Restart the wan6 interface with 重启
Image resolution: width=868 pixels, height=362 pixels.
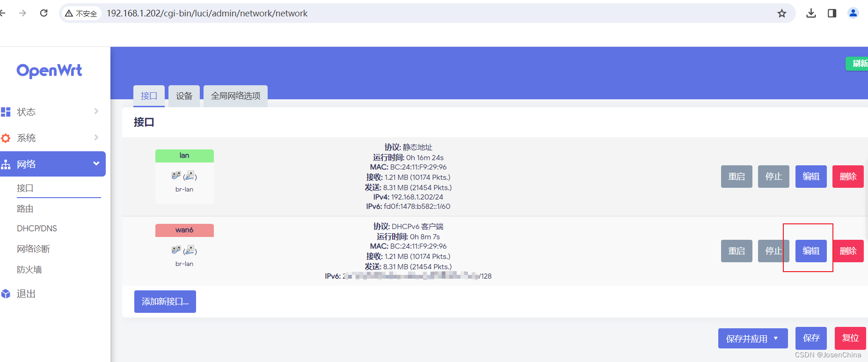[x=737, y=251]
